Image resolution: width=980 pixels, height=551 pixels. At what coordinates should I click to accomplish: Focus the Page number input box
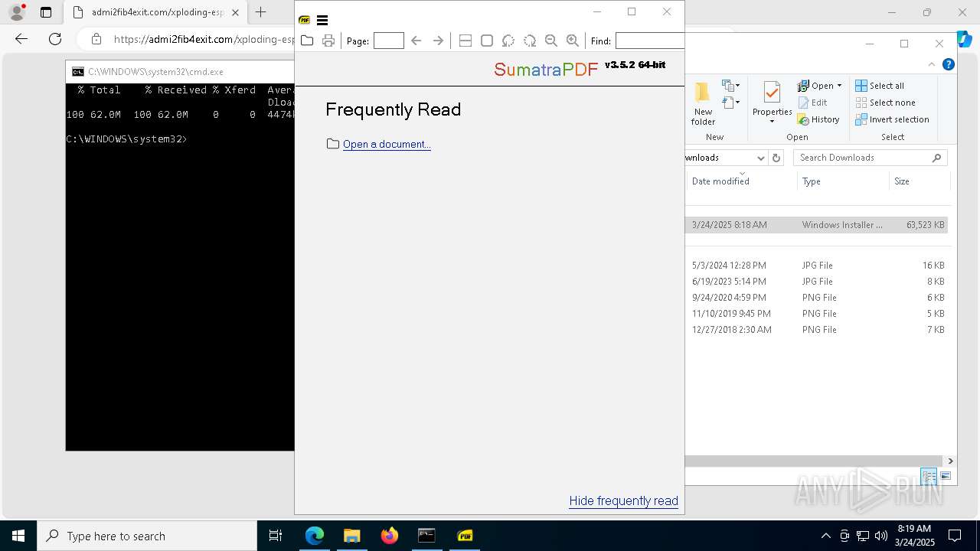point(389,41)
